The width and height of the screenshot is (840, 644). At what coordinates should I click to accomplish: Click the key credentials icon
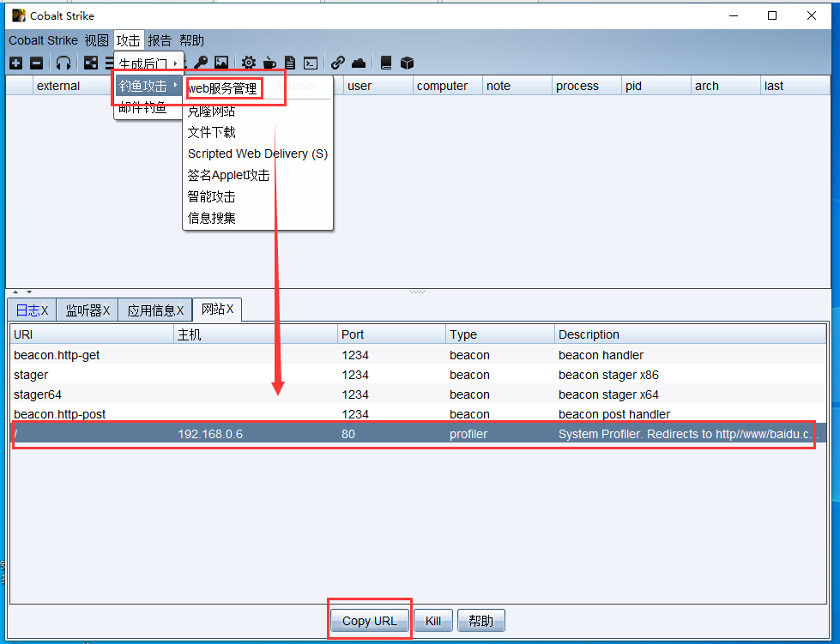pyautogui.click(x=201, y=63)
